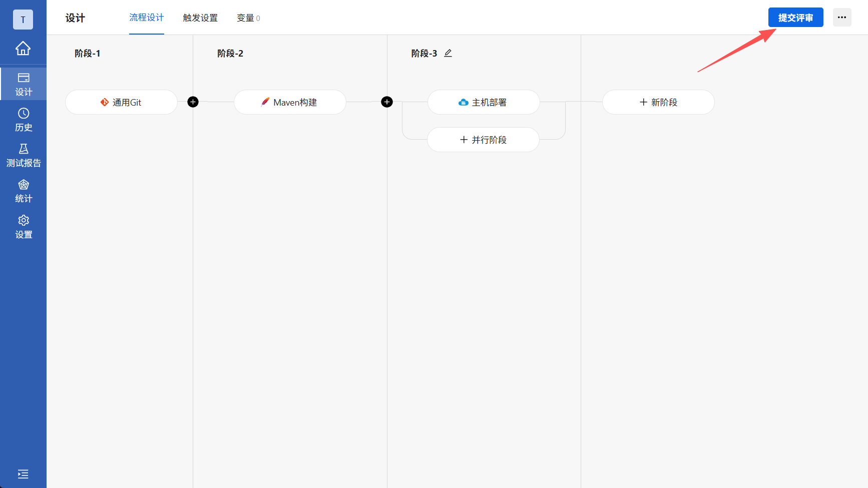Open the 流程设计 tab
868x488 pixels.
pos(146,18)
